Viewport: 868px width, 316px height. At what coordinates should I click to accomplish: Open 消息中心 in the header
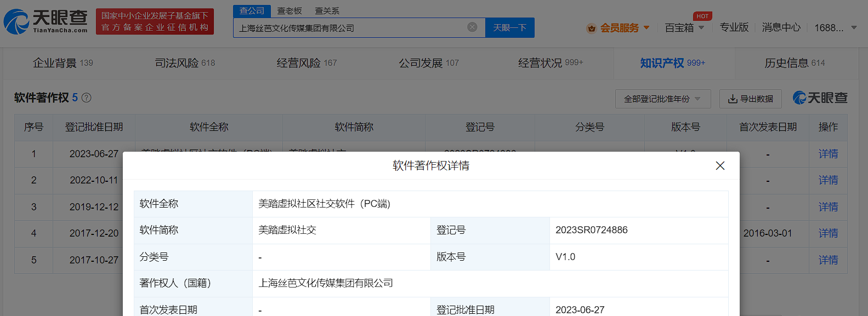point(781,27)
